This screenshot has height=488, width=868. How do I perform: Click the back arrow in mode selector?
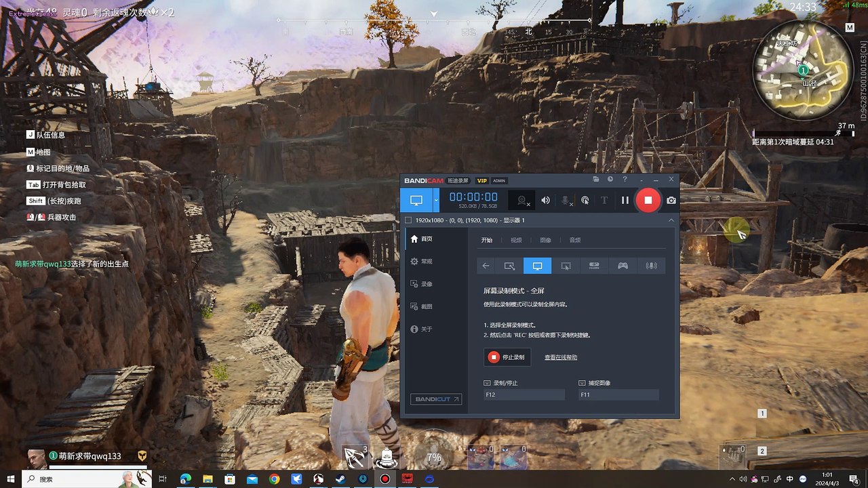[x=486, y=266]
